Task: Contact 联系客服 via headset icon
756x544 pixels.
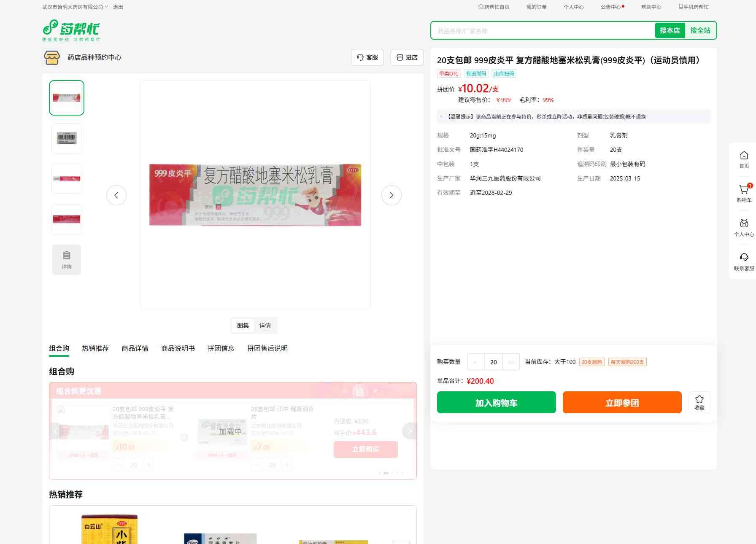Action: [744, 261]
